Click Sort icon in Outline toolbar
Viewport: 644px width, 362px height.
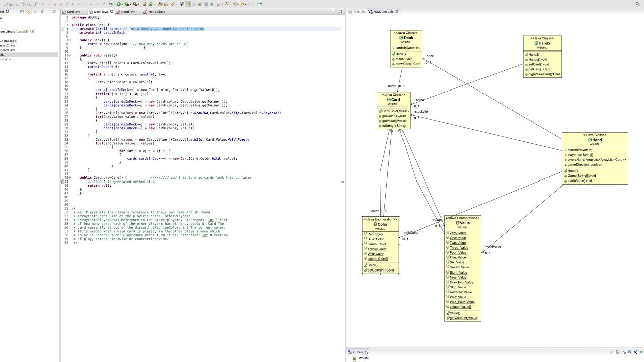tap(624, 352)
